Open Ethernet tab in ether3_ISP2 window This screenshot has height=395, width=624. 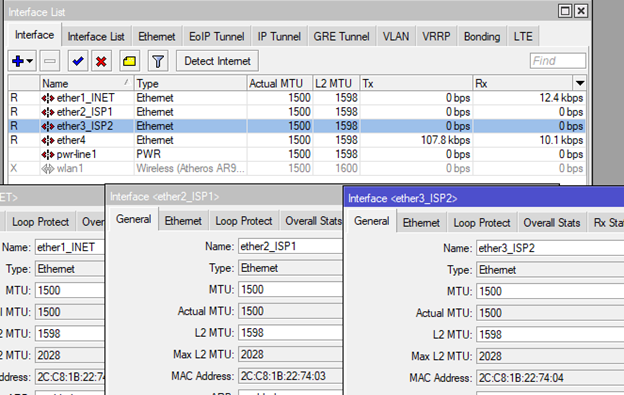point(421,223)
